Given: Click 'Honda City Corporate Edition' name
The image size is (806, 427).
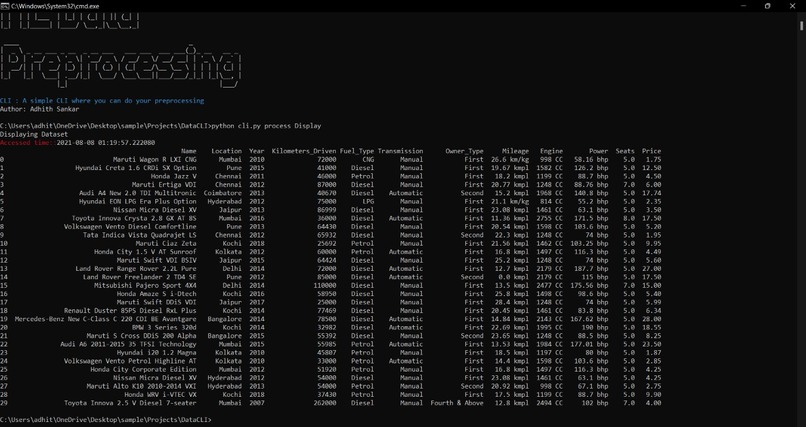Looking at the screenshot, I should coord(143,369).
